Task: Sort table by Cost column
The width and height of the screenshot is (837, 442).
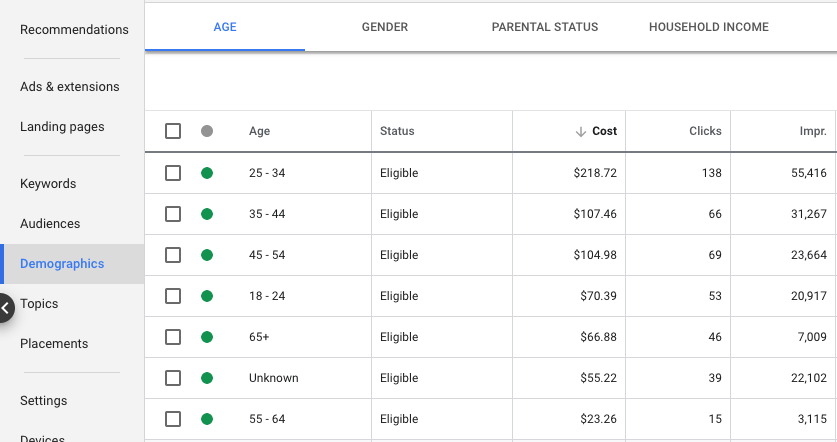Action: 603,131
